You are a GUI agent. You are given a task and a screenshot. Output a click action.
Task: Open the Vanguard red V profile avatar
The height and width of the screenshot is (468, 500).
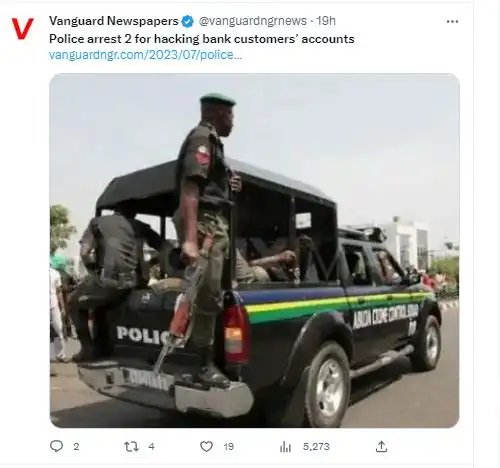pos(22,29)
